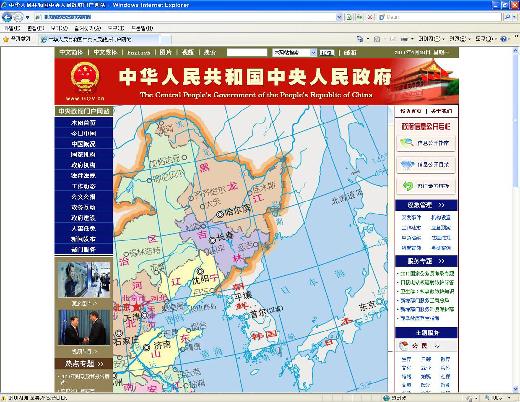Click the national emblem logo in the banner
The width and height of the screenshot is (520, 402).
85,77
